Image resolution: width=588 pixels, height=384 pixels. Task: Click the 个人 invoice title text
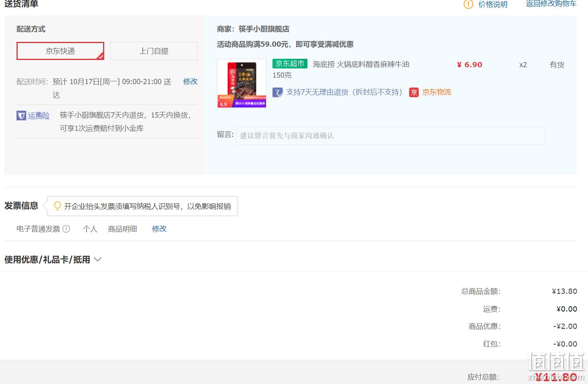[x=90, y=229]
